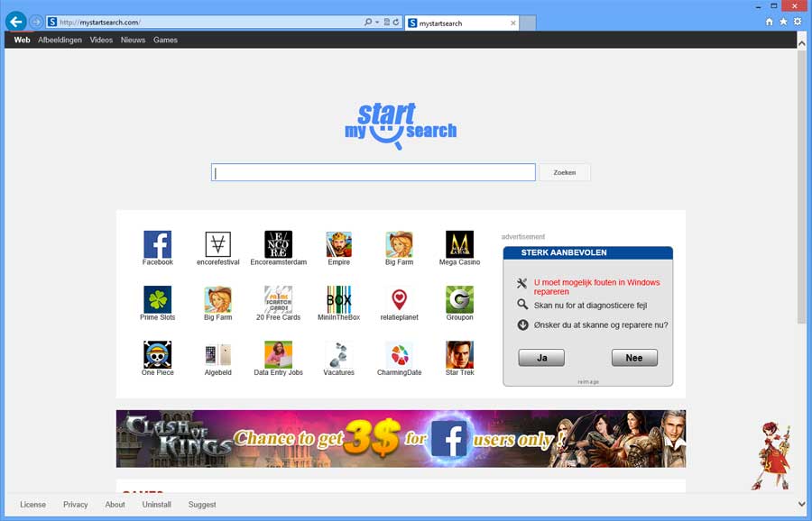This screenshot has height=521, width=812.
Task: Click the Ja button in the advertisement
Action: pos(541,358)
